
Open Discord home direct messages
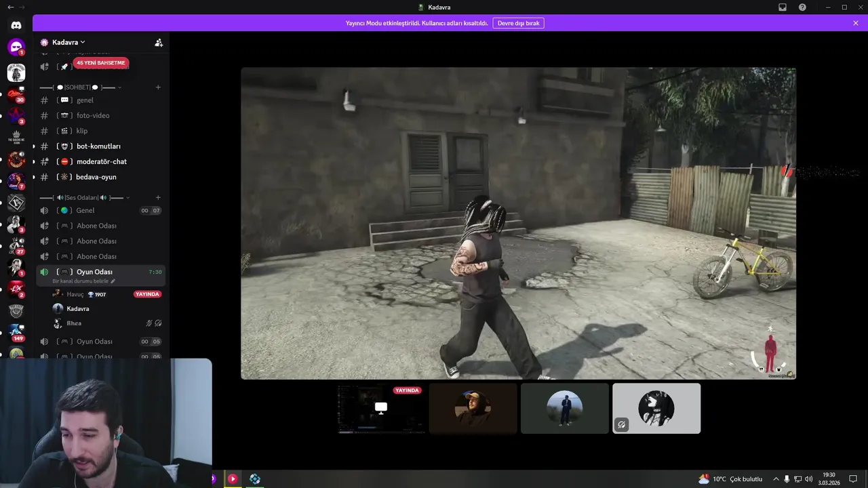[x=16, y=25]
